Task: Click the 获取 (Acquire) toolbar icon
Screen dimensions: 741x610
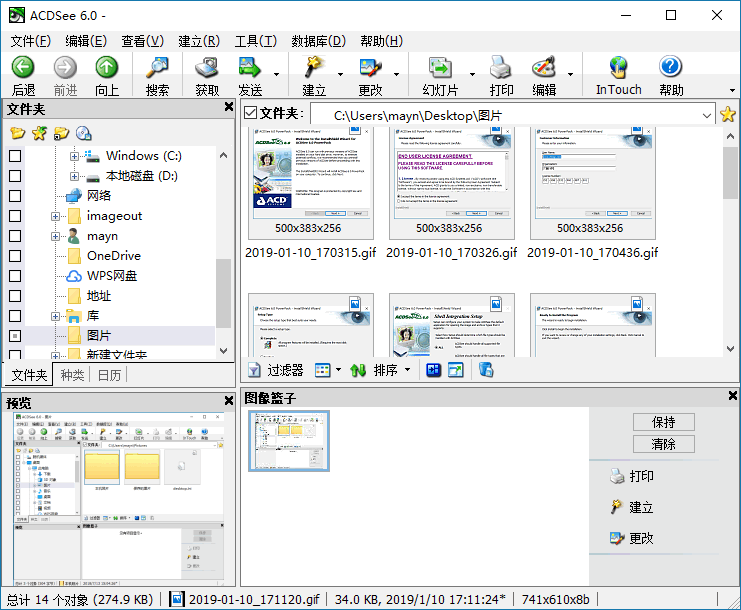Action: point(207,68)
